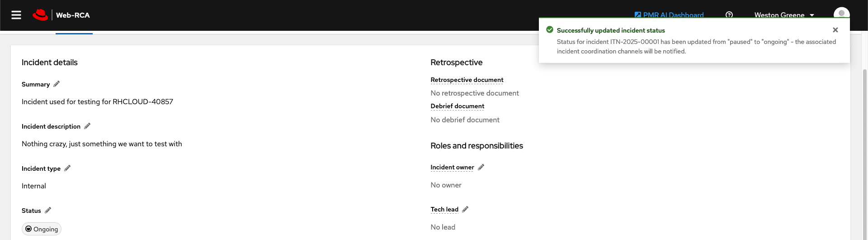
Task: Edit the incident Status
Action: [x=48, y=210]
